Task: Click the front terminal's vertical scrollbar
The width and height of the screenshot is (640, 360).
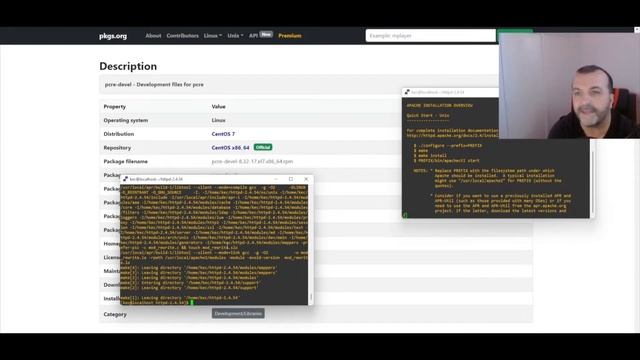Action: point(311,244)
